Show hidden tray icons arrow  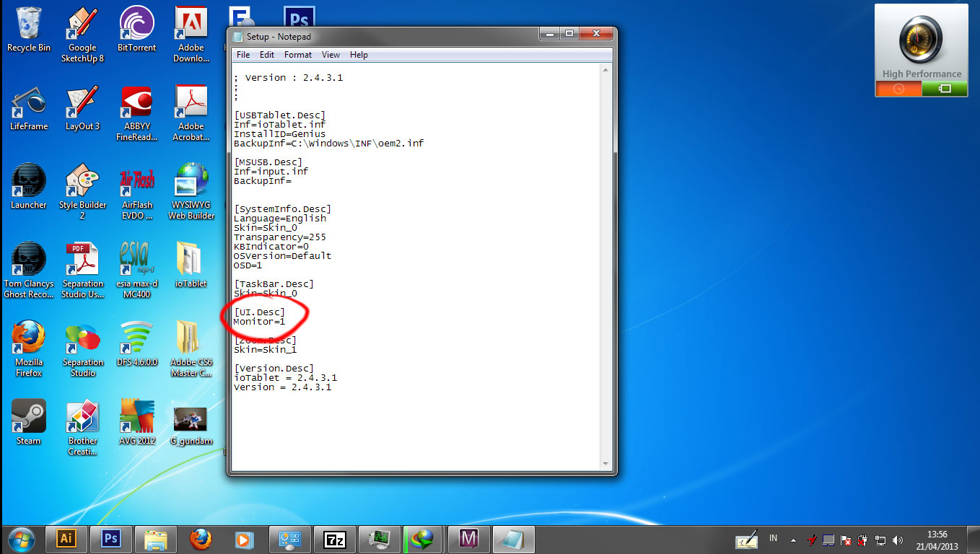tap(793, 540)
